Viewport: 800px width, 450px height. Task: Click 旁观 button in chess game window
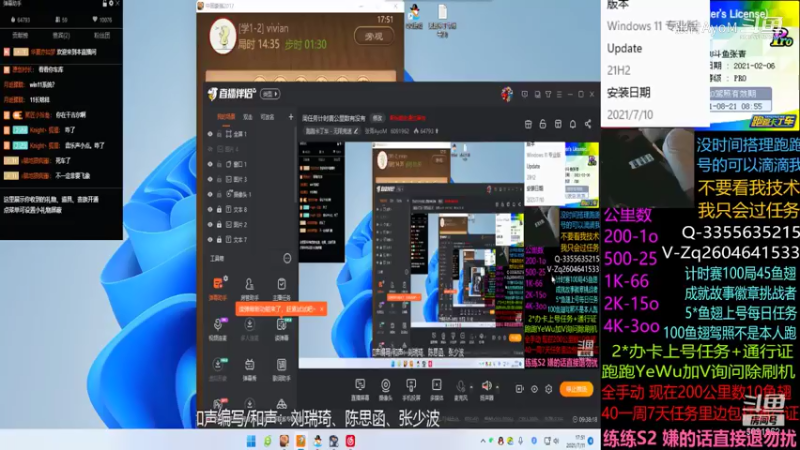tap(373, 36)
